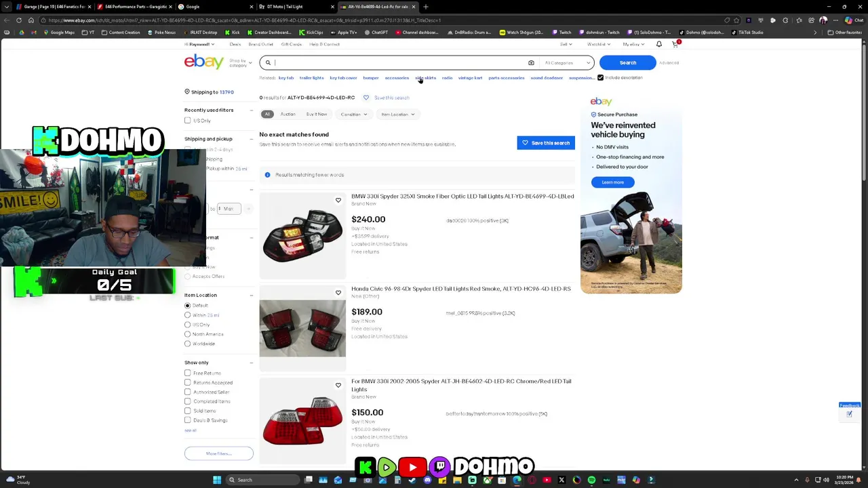Viewport: 868px width, 488px height.
Task: Select Buy It Now listing tab
Action: [317, 115]
